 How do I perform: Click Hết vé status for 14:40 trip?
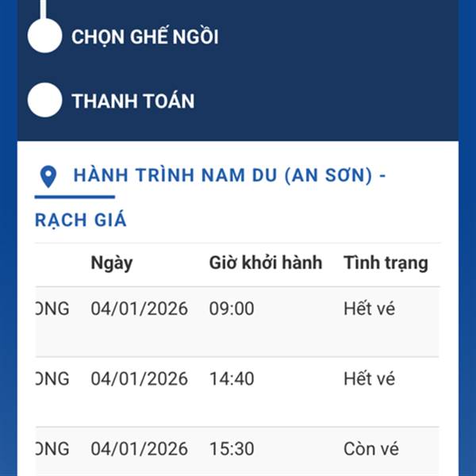click(369, 379)
